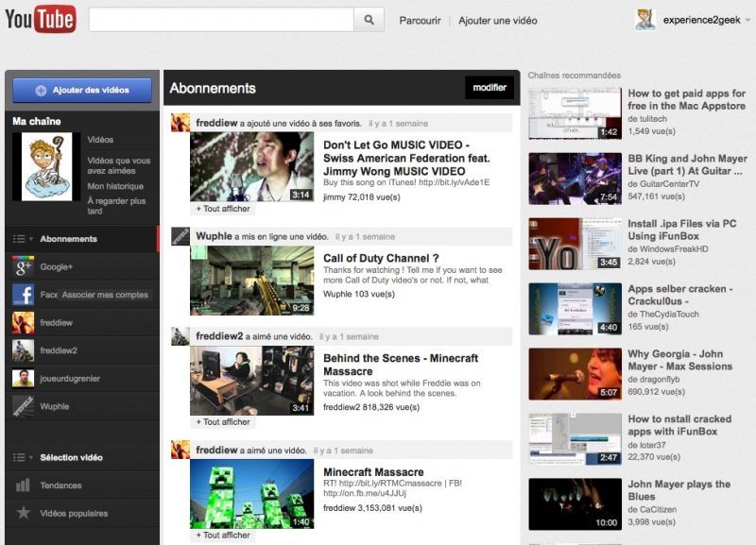Open John Mayer plays the Blues thumbnail

pyautogui.click(x=575, y=504)
